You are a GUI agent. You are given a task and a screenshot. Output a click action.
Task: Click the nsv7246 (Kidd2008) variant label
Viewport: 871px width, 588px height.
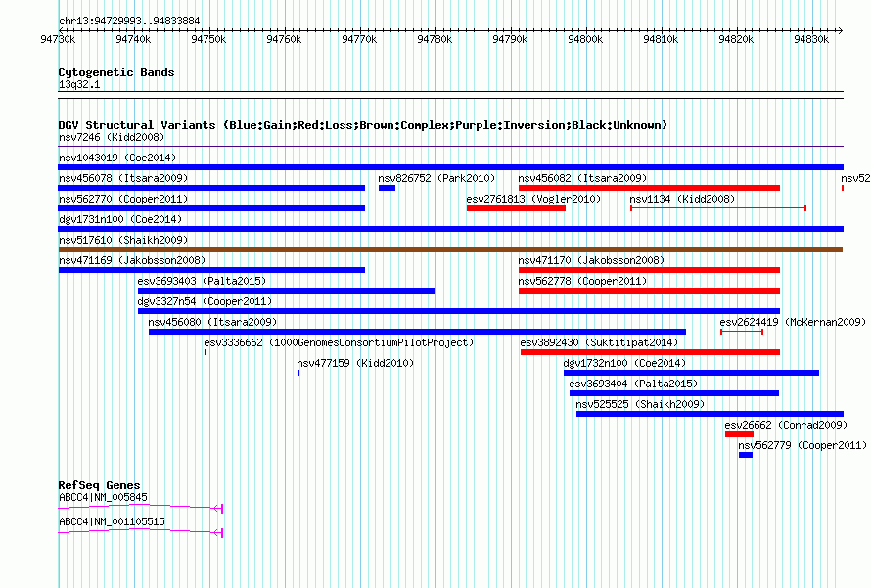tap(112, 137)
